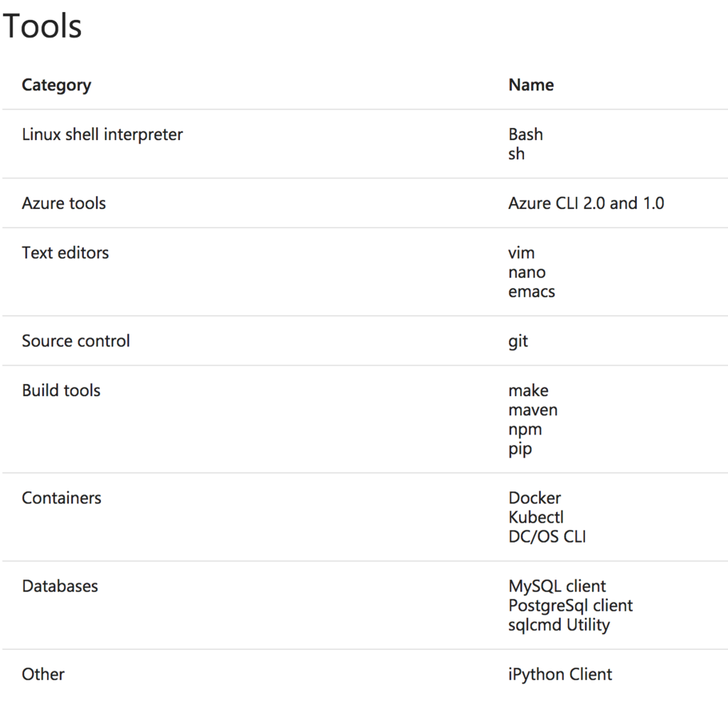Click Azure CLI 2.0 and 1.0
Viewport: 728px width, 709px height.
click(587, 203)
